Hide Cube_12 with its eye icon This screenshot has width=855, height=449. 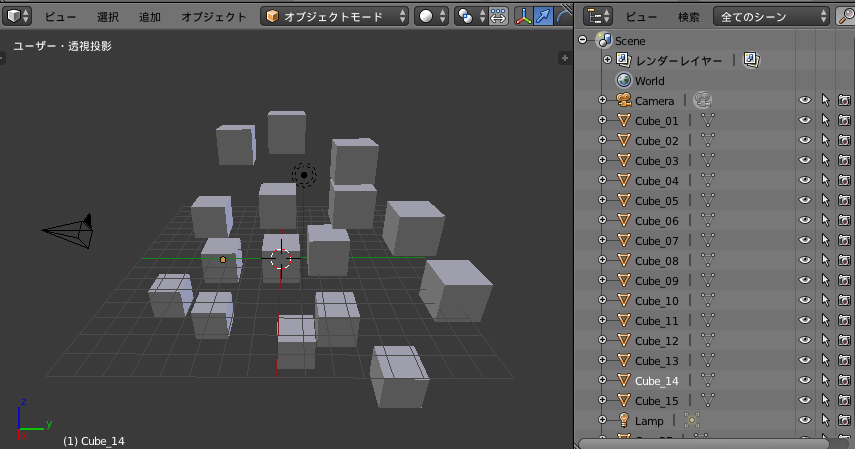tap(805, 340)
